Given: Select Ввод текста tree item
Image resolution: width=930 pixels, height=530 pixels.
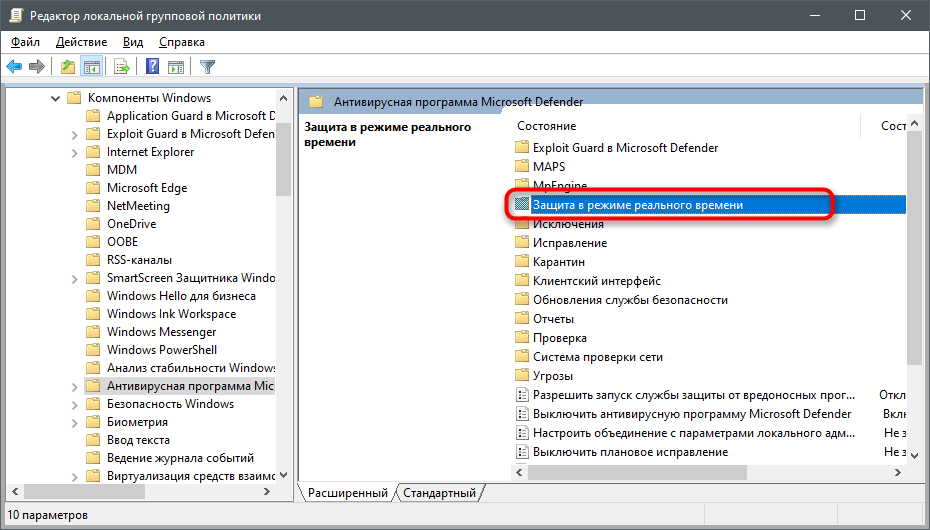Looking at the screenshot, I should [x=138, y=440].
